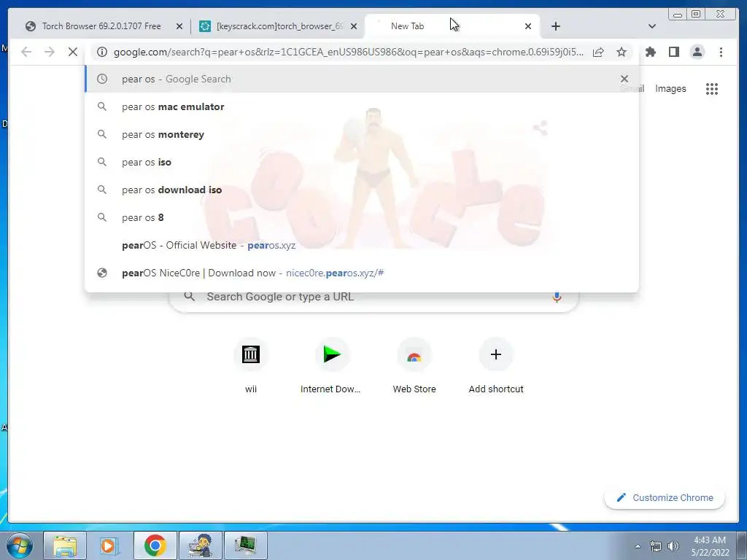747x560 pixels.
Task: Open the profile avatar menu
Action: tap(697, 52)
